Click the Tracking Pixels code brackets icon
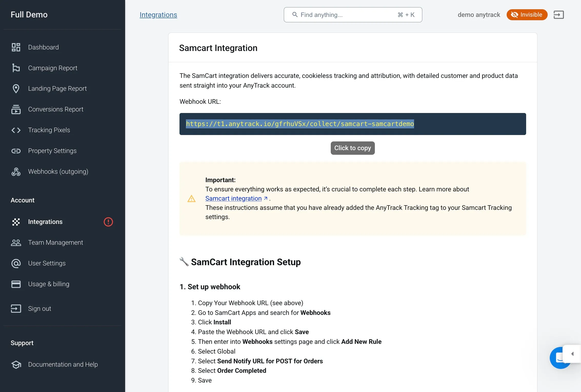 click(16, 130)
